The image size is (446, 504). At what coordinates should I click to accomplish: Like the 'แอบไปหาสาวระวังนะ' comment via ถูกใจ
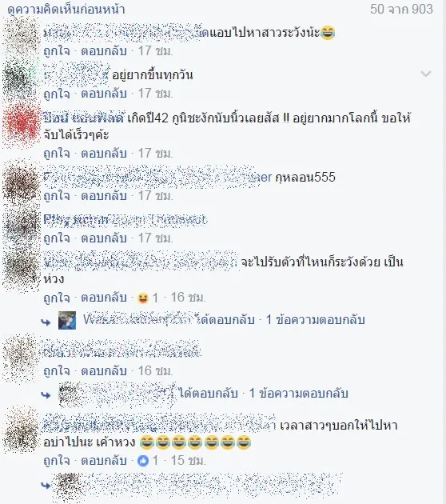coord(57,51)
